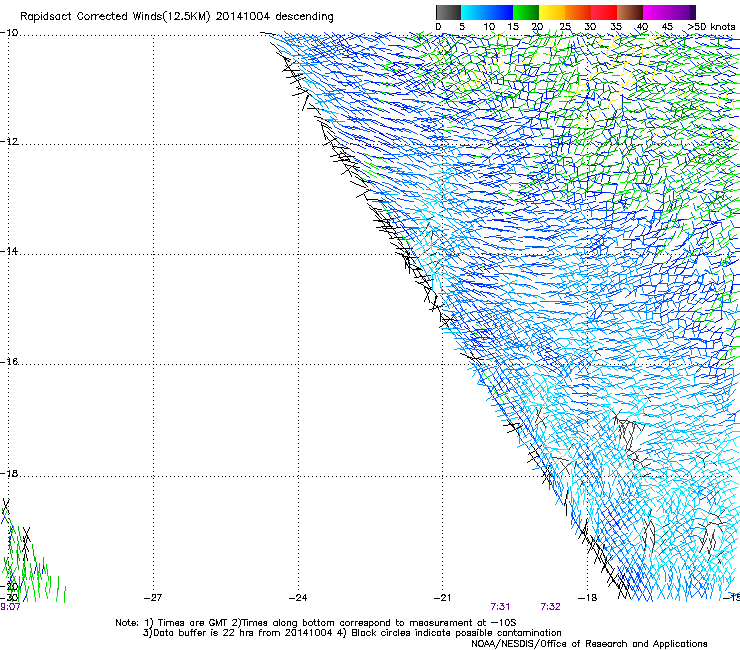Click the 'NOAA/NESDIS/Office of Research and Applications' credit
The image size is (740, 650).
tap(589, 644)
